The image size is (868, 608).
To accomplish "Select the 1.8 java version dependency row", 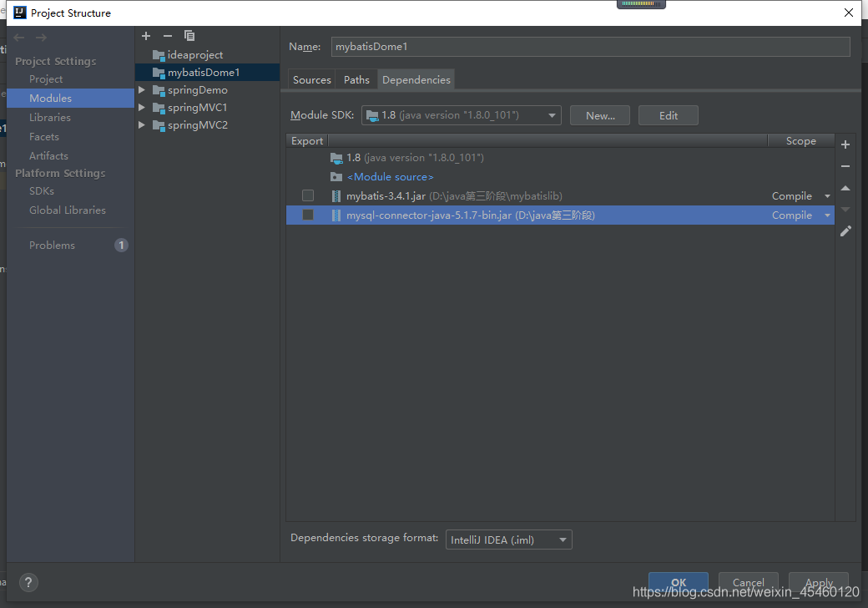I will [560, 158].
